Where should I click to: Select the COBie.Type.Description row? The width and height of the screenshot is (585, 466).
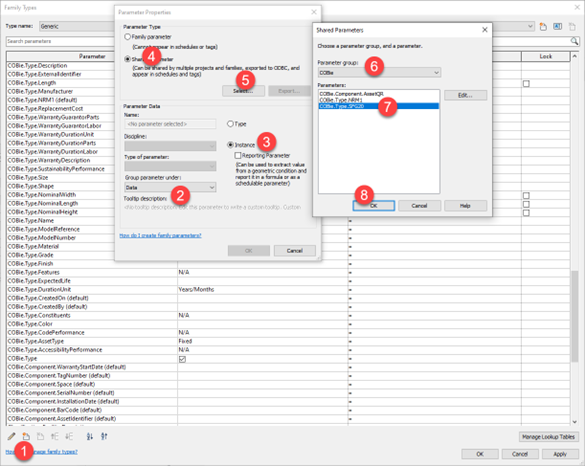[60, 65]
